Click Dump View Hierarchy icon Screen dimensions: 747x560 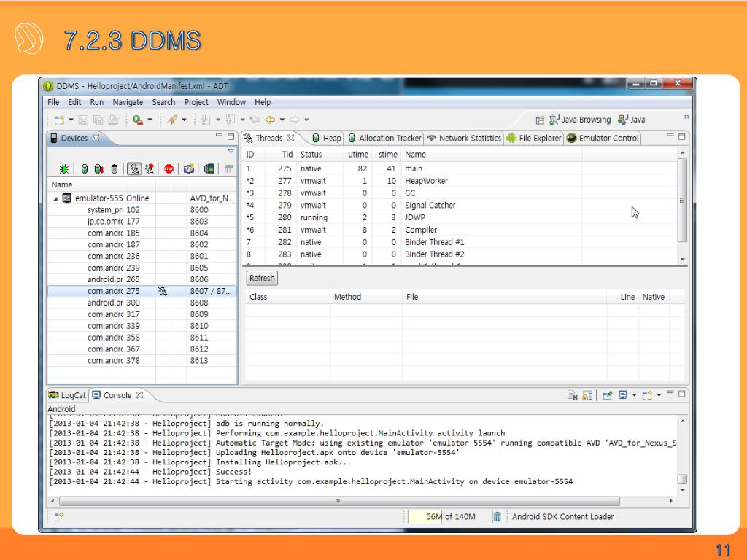tap(209, 168)
